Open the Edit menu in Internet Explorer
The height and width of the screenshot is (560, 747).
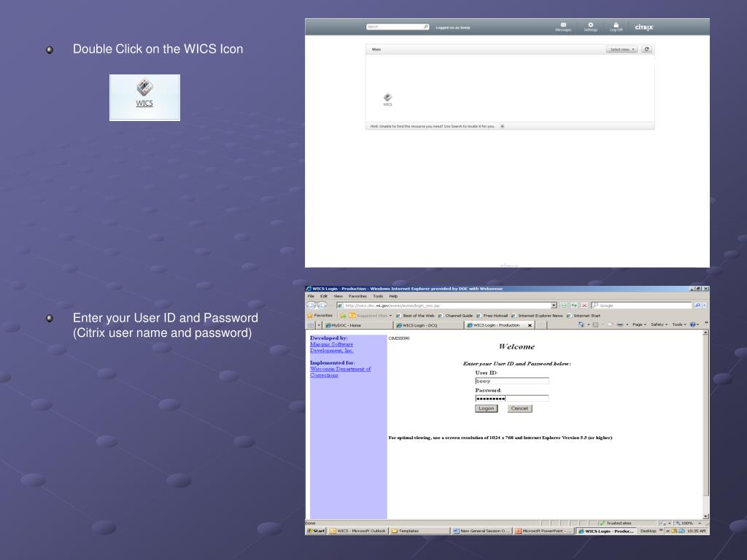[324, 296]
